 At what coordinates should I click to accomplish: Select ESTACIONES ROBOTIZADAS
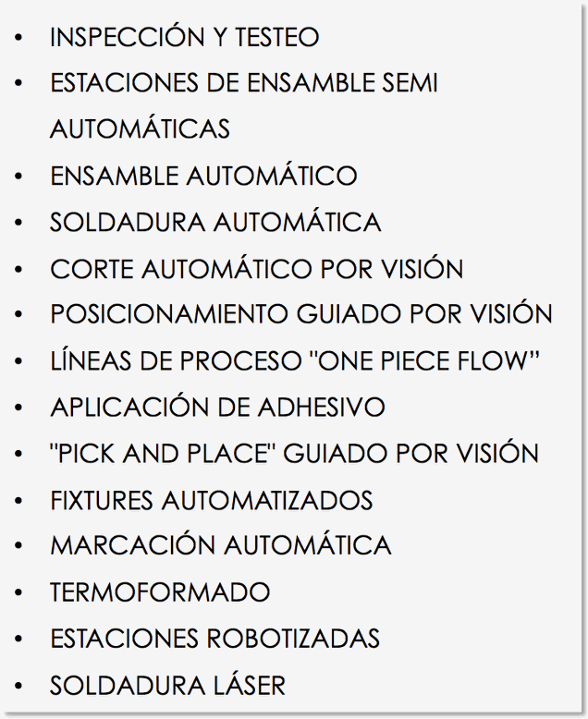[214, 639]
